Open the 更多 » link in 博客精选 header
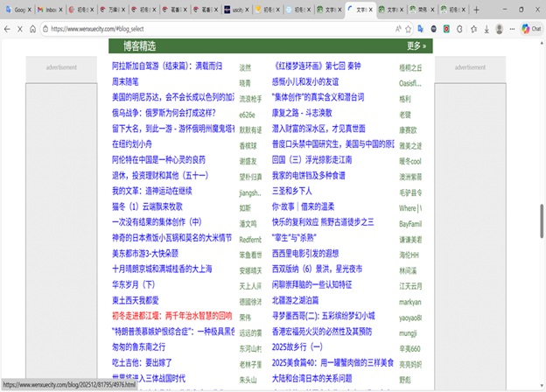The image size is (546, 392). (416, 45)
